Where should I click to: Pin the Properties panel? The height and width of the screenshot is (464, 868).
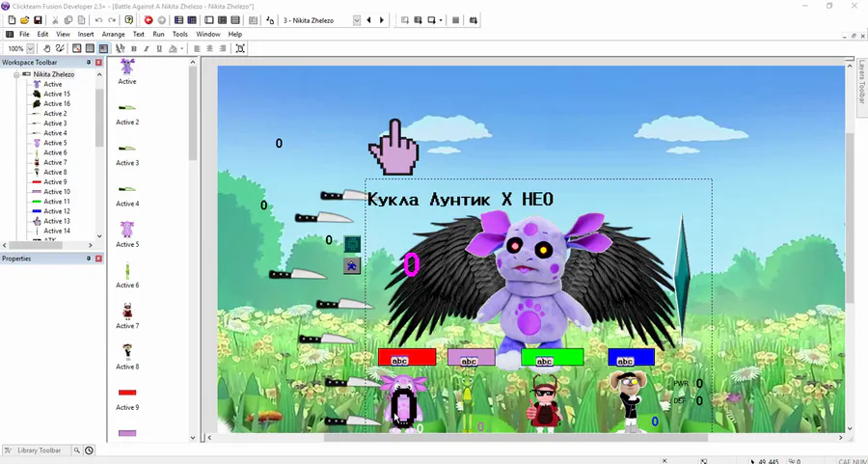89,258
